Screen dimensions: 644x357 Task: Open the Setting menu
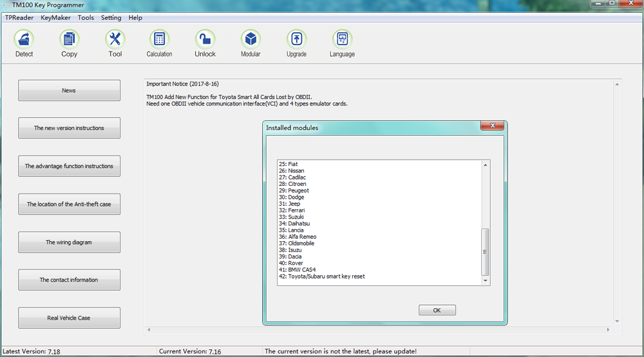pos(111,17)
